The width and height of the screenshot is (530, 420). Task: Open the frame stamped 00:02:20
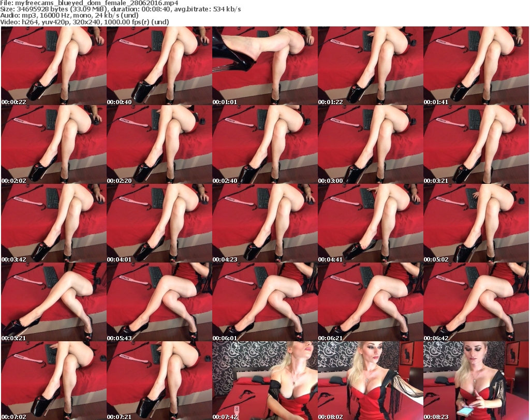pyautogui.click(x=159, y=144)
